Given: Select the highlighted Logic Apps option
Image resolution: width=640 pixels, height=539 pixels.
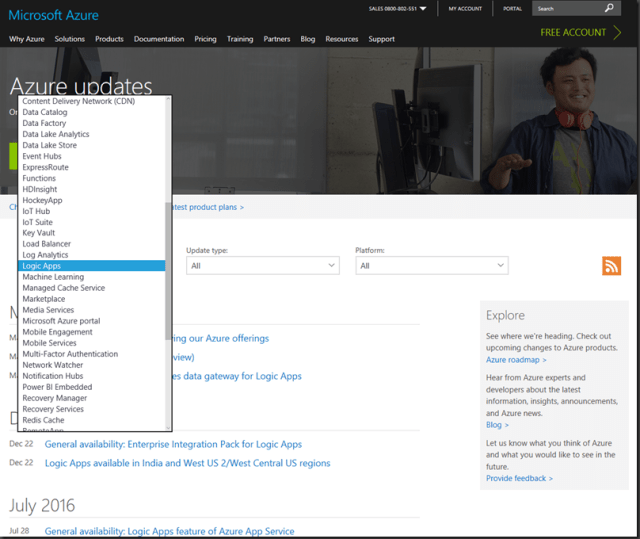Looking at the screenshot, I should click(x=92, y=266).
